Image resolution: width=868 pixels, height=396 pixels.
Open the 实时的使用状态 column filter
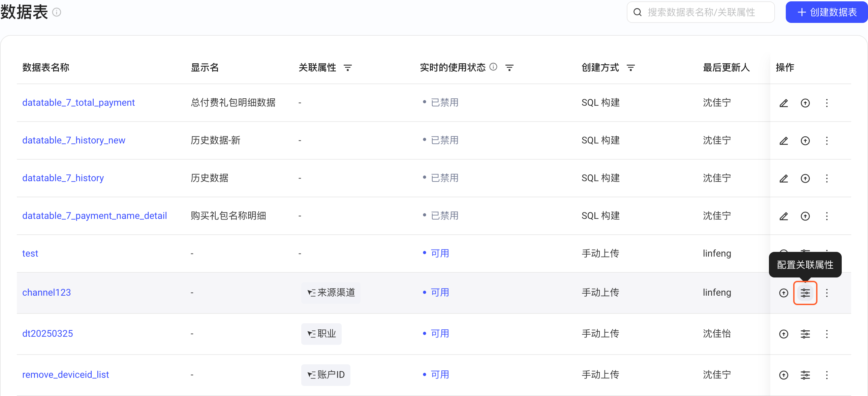[509, 68]
